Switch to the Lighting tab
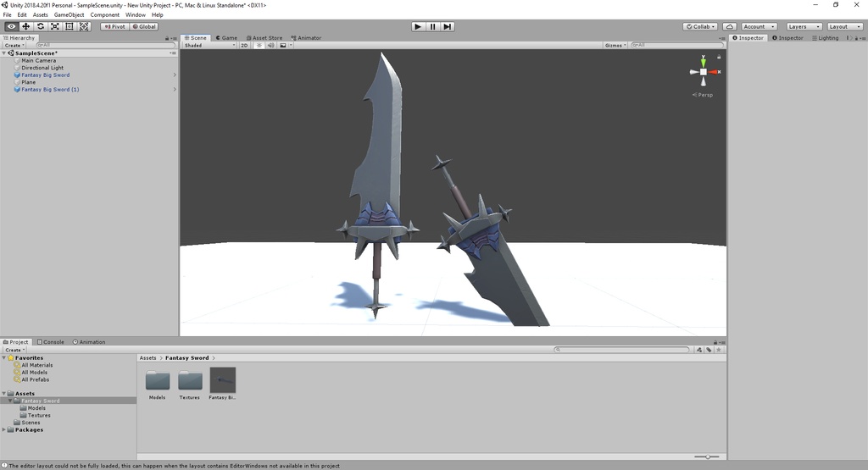868x470 pixels. coord(825,38)
